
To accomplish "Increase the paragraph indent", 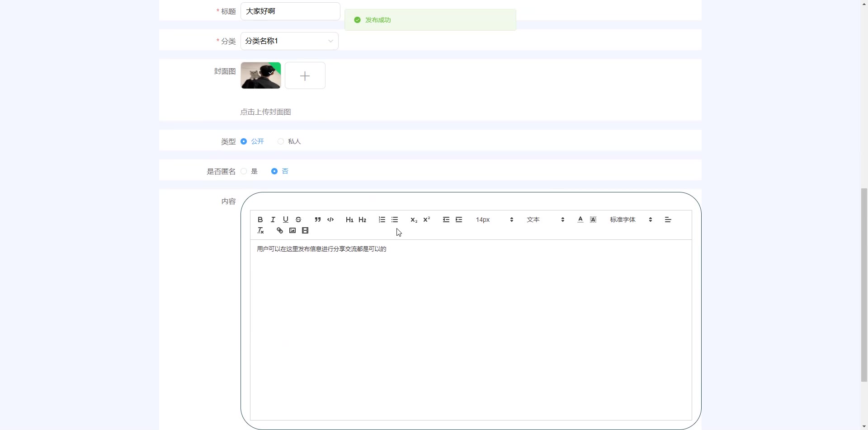I will (x=459, y=220).
